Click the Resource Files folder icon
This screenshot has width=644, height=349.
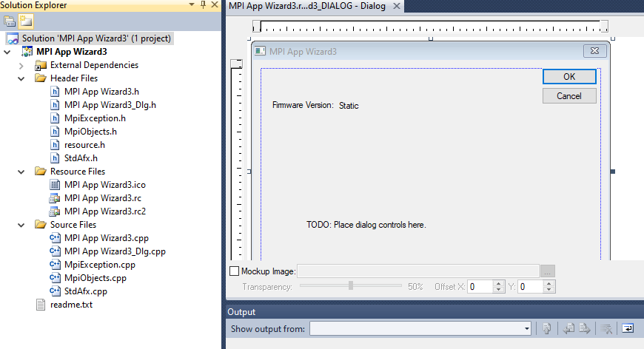[x=40, y=171]
